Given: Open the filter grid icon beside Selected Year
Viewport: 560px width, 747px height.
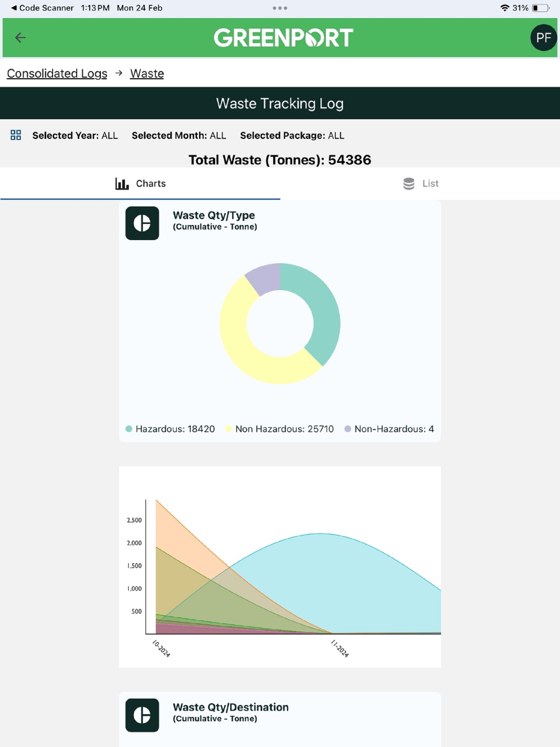Looking at the screenshot, I should coord(16,135).
